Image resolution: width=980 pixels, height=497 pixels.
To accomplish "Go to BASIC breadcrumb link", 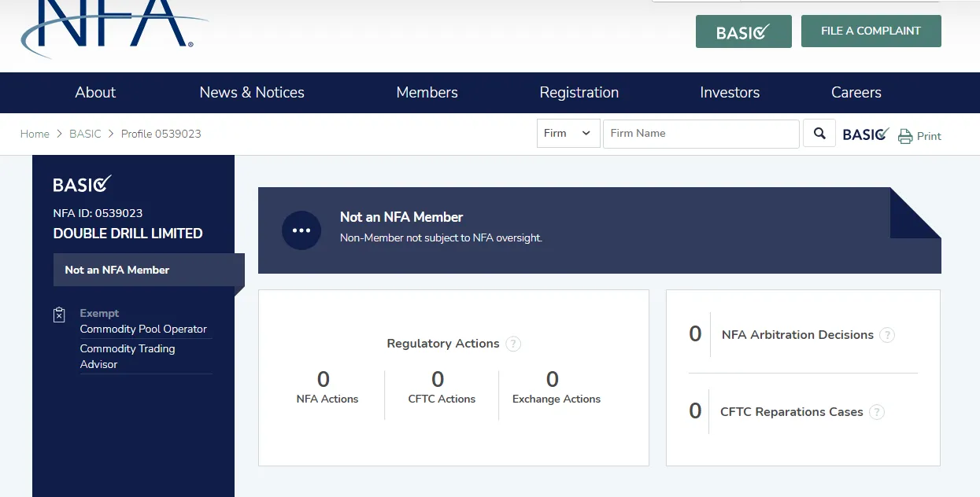I will coord(85,134).
